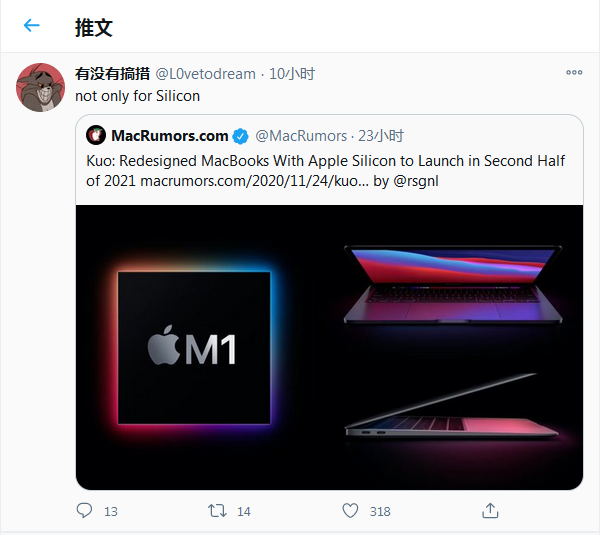
Task: Click the 10小时 tweet timestamp
Action: [x=292, y=74]
